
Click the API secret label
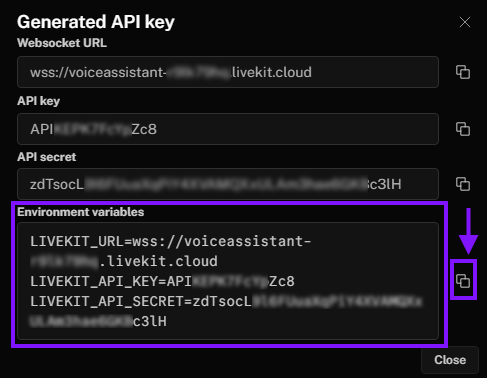47,157
